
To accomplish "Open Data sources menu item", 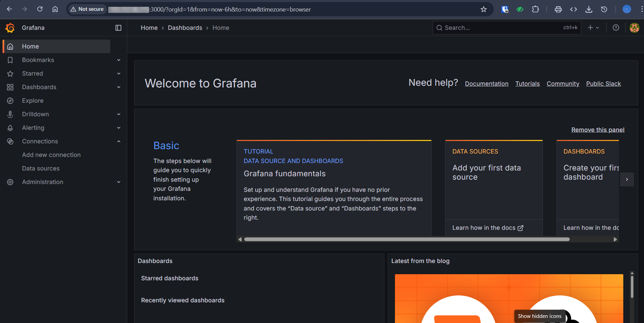I will pyautogui.click(x=41, y=168).
